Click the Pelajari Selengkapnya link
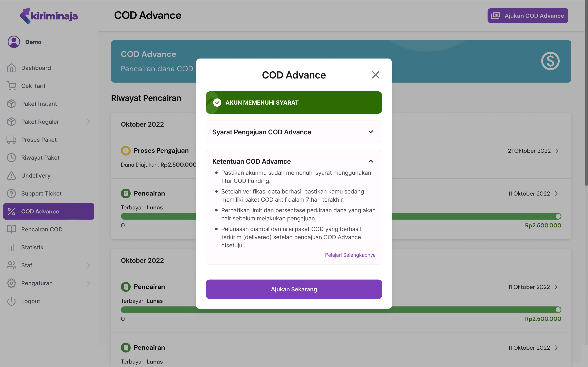This screenshot has height=367, width=588. (x=350, y=254)
